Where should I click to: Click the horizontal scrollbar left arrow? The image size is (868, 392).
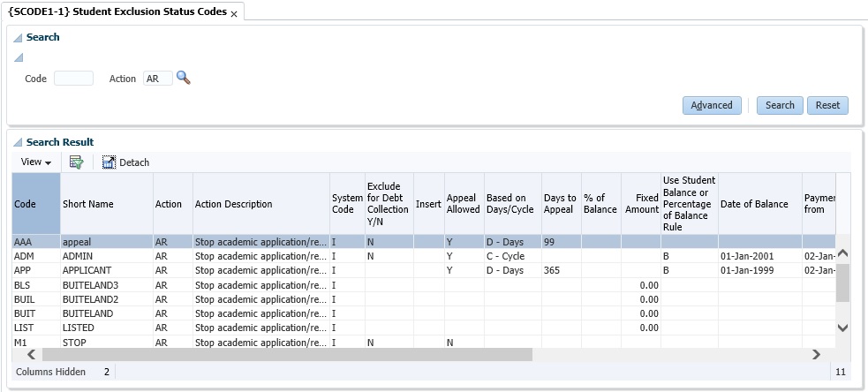tap(31, 354)
